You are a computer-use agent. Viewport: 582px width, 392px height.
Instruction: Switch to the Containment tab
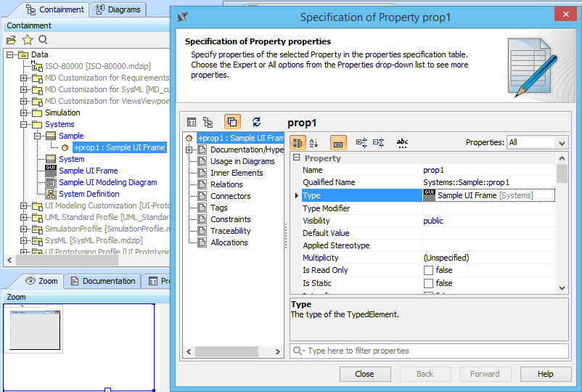[x=54, y=9]
